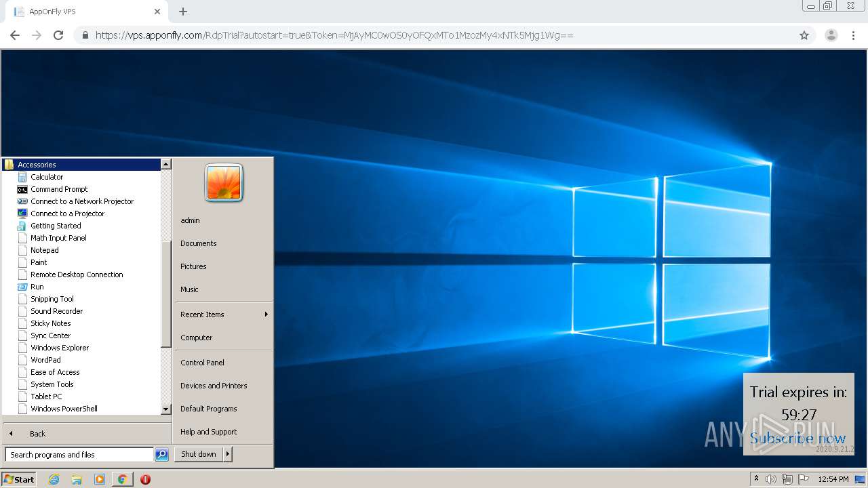The width and height of the screenshot is (868, 488).
Task: Open Connect to a Projector
Action: [x=67, y=213]
